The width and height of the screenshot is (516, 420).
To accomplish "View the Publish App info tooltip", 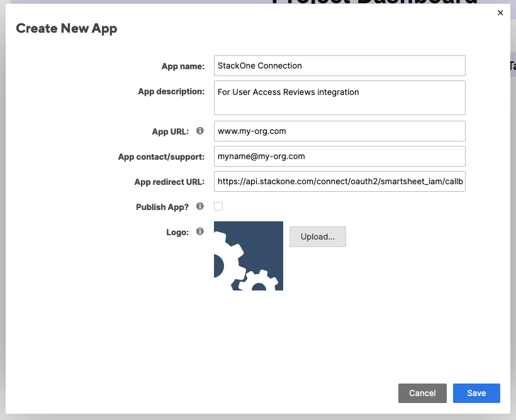I will 199,205.
